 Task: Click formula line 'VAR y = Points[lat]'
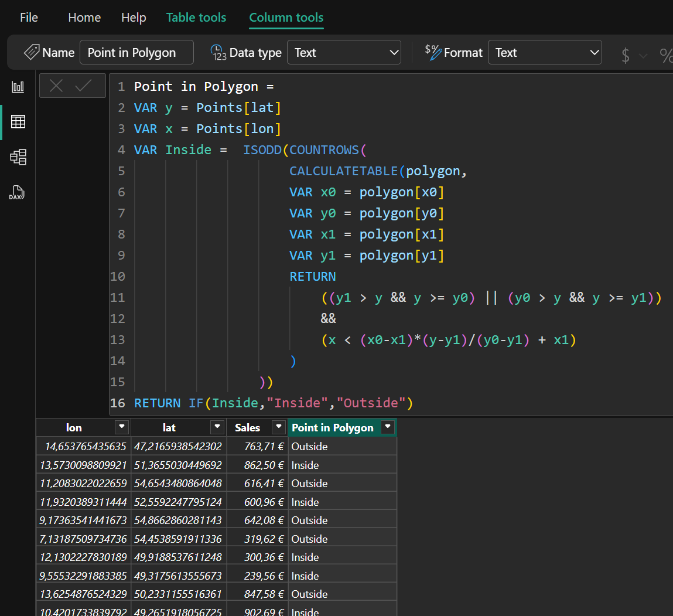tap(207, 108)
